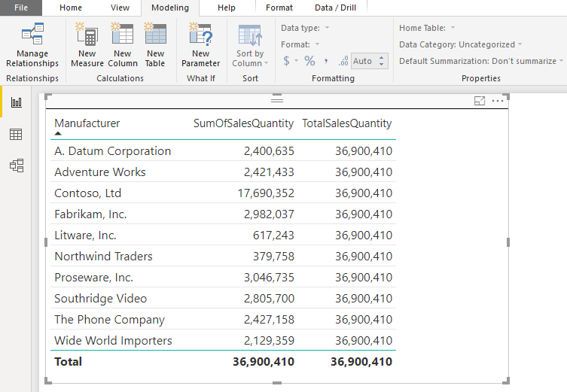Open Manage Relationships dialog

click(x=32, y=44)
